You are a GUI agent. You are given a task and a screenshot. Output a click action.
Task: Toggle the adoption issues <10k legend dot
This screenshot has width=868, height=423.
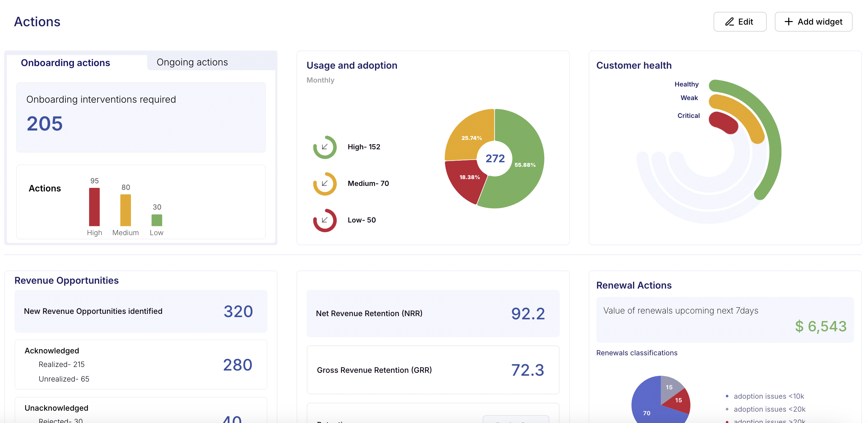(x=727, y=396)
